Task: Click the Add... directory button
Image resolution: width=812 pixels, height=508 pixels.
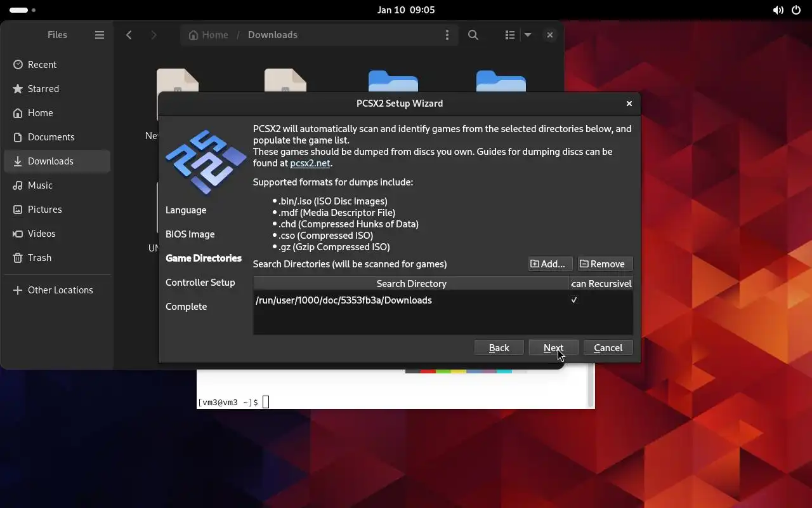Action: [551, 264]
